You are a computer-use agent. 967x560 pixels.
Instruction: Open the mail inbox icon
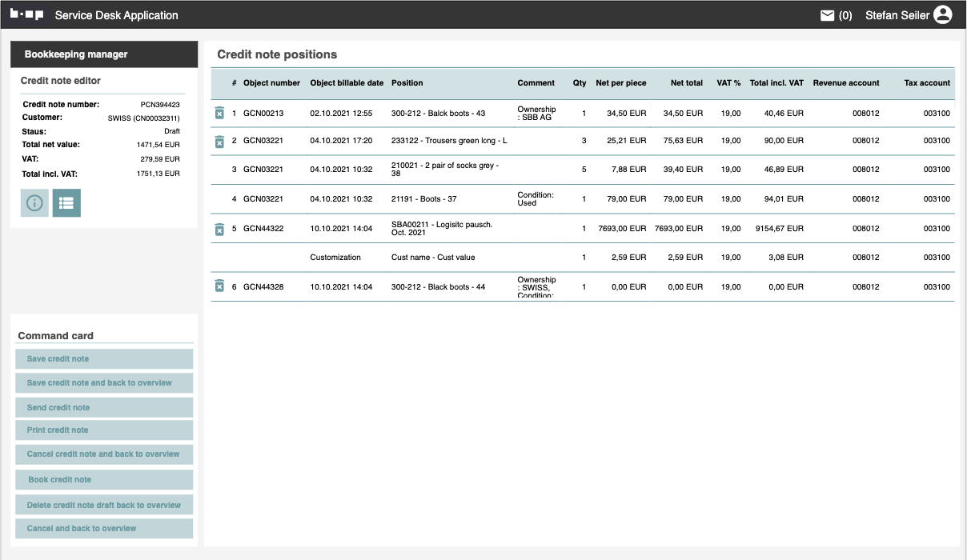(828, 15)
